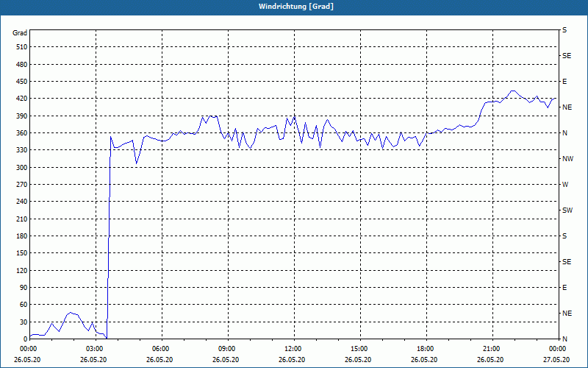
Task: Select the 06:00 time axis label
Action: click(162, 349)
